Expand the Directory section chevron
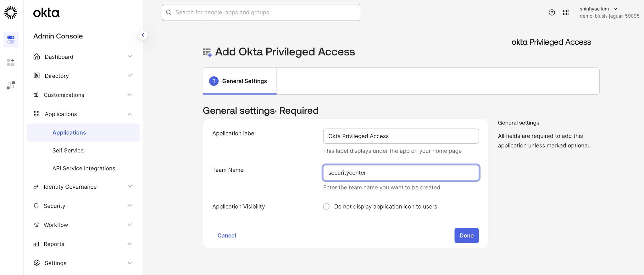This screenshot has width=644, height=275. click(x=130, y=76)
